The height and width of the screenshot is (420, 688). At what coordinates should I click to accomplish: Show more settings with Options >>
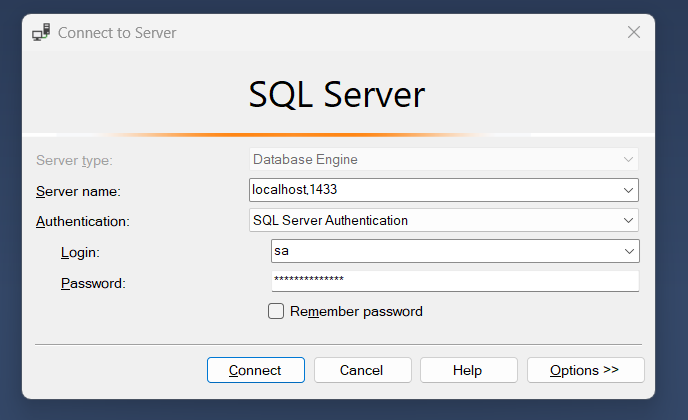[586, 370]
